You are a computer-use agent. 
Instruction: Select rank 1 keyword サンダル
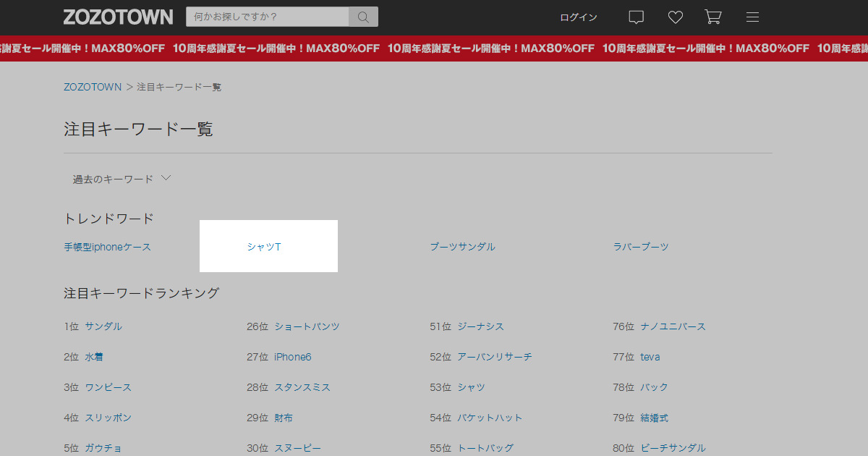point(103,326)
